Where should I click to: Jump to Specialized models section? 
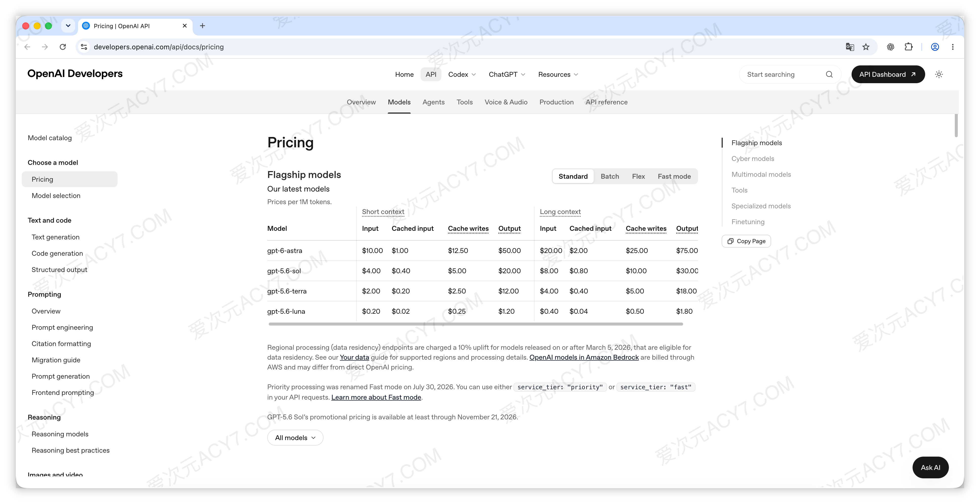click(x=761, y=206)
